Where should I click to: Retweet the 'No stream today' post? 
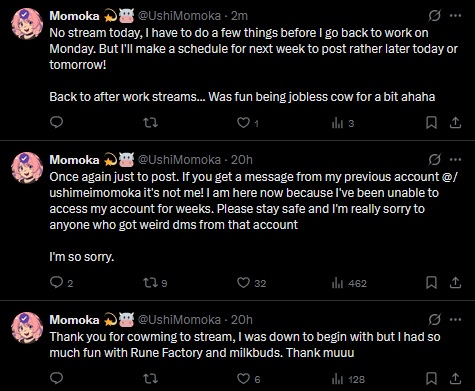point(150,123)
